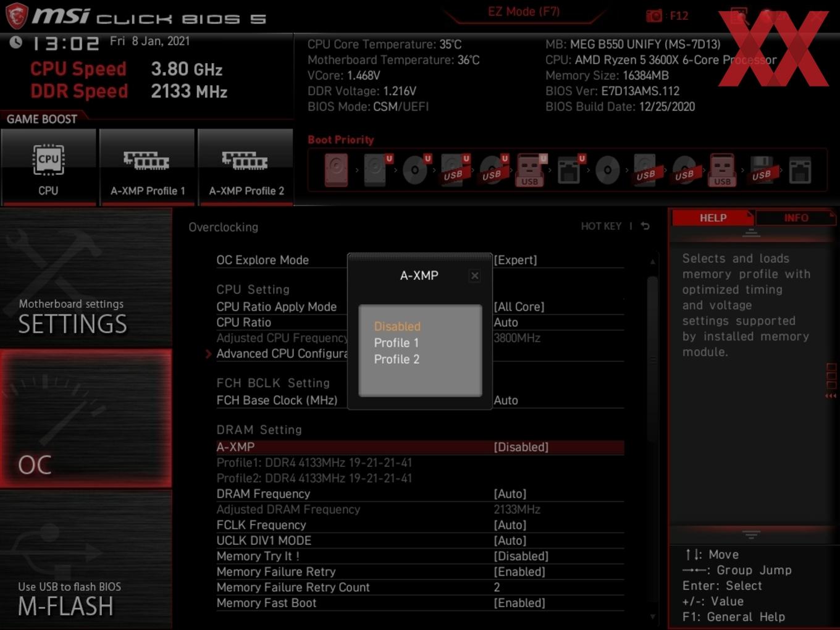Click the scroll-down arrow under the settings list
The height and width of the screenshot is (630, 840).
point(653,616)
